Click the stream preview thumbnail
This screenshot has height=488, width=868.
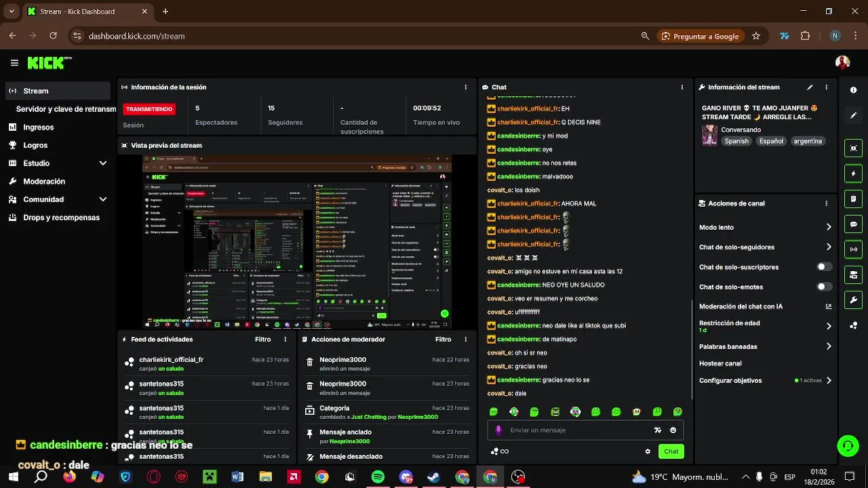pos(296,242)
